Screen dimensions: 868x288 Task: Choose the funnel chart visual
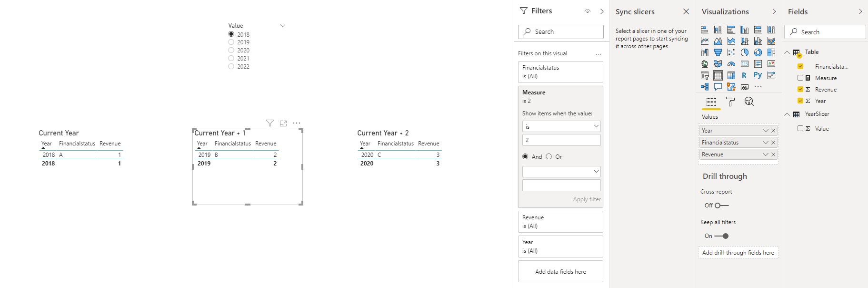(718, 52)
